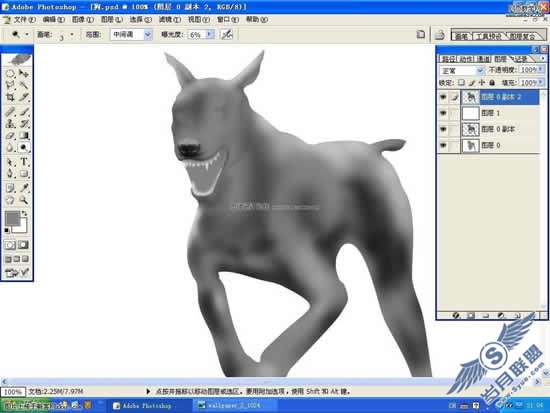Open the 范围 (range) dropdown showing 中间调
Image resolution: width=550 pixels, height=413 pixels.
click(131, 34)
